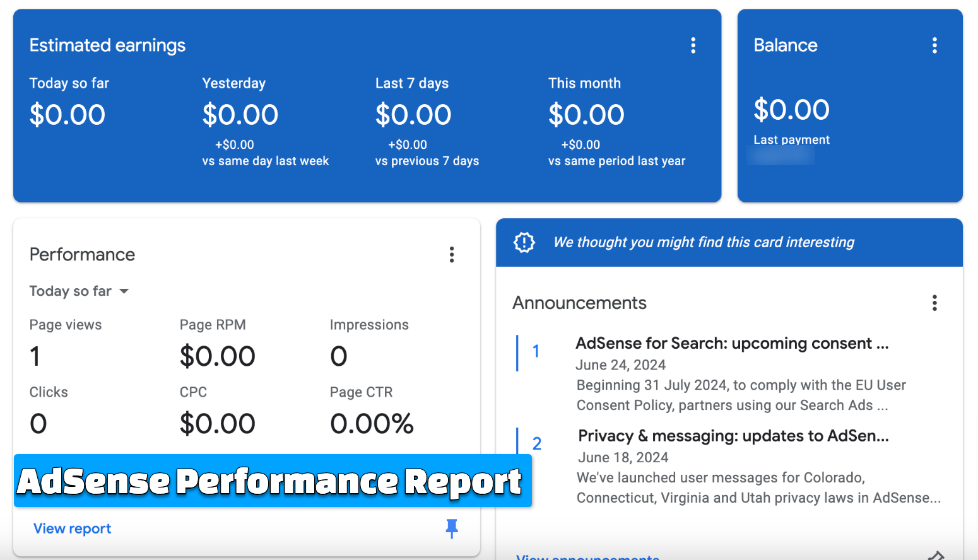Click the alert badge icon in card banner

coord(524,242)
